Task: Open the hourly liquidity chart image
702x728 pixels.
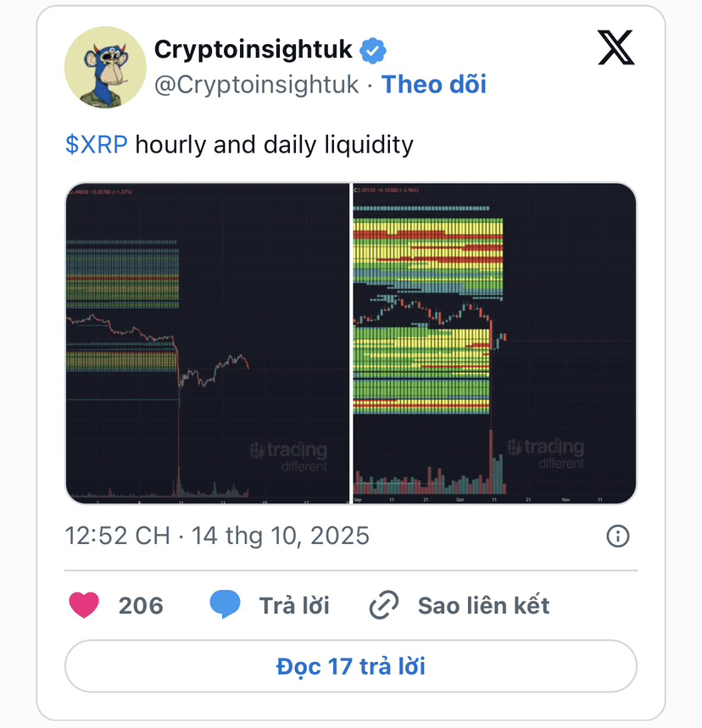Action: coord(207,343)
